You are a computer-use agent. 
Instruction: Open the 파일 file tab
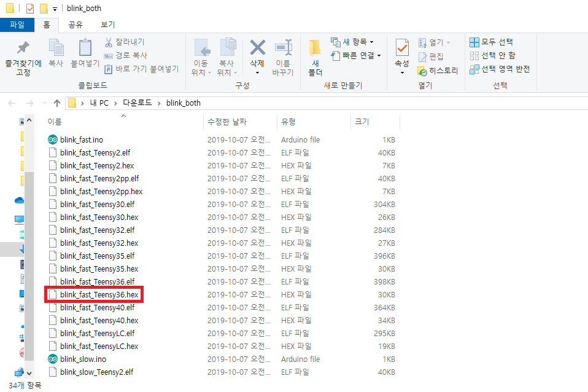pos(17,25)
